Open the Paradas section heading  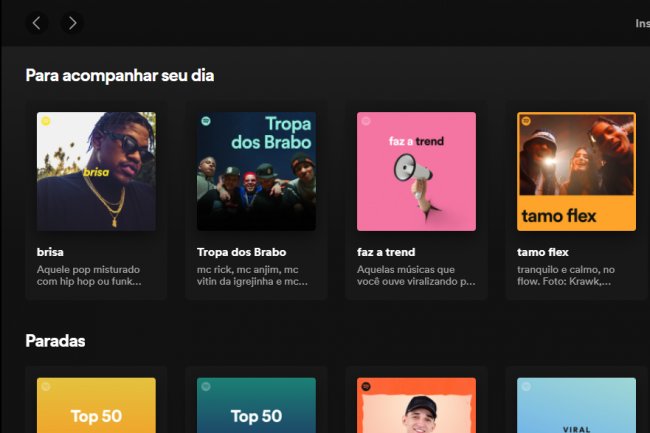55,341
